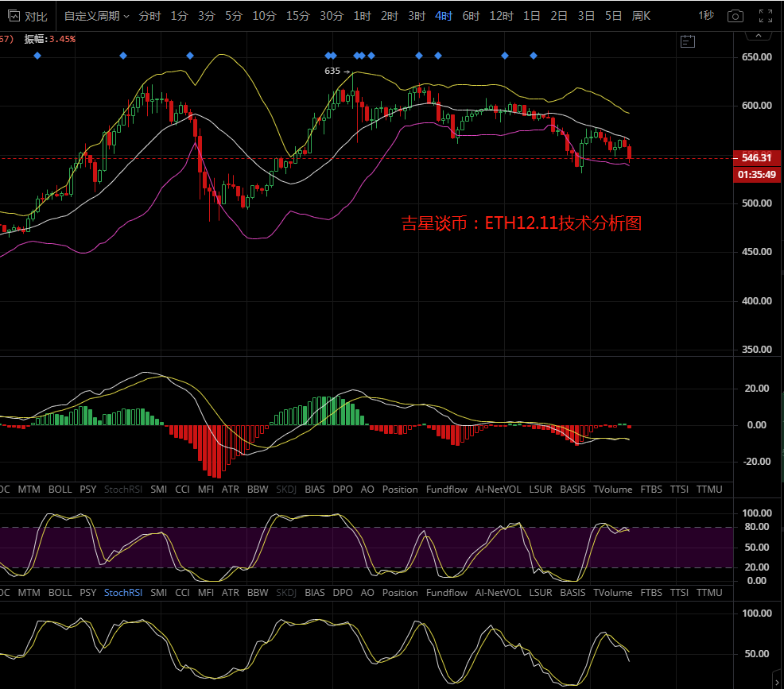Enable MFI in the lower indicator row
This screenshot has height=689, width=784.
[206, 593]
